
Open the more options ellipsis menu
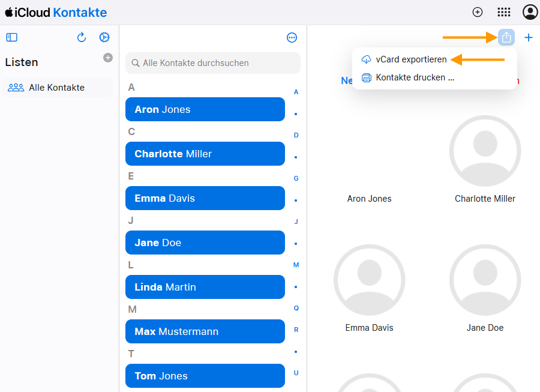click(292, 38)
